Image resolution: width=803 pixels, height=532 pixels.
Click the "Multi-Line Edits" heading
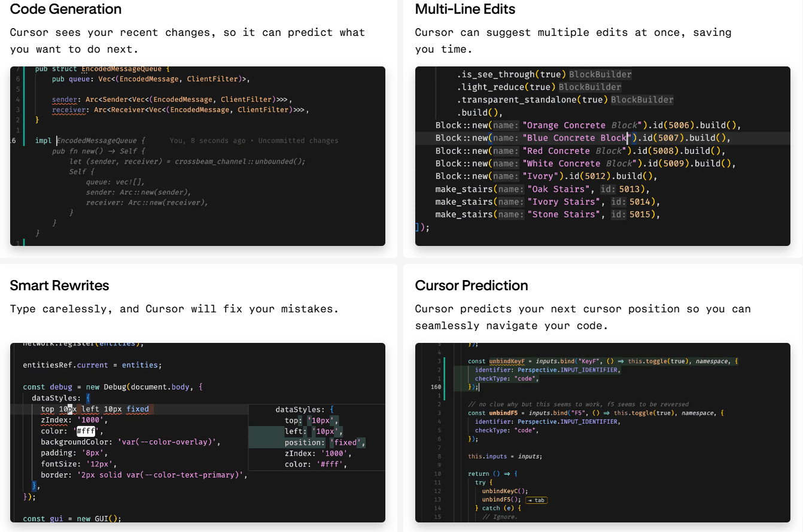click(x=465, y=10)
